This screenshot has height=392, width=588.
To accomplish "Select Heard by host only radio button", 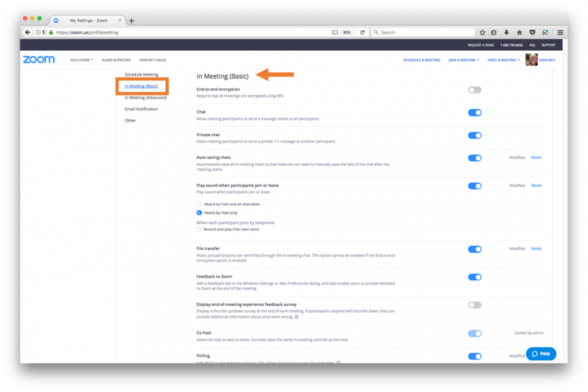I will point(199,213).
